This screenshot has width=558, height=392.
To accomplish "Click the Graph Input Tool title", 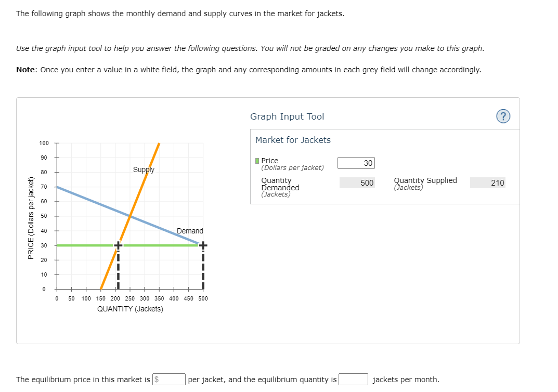I will click(x=287, y=116).
